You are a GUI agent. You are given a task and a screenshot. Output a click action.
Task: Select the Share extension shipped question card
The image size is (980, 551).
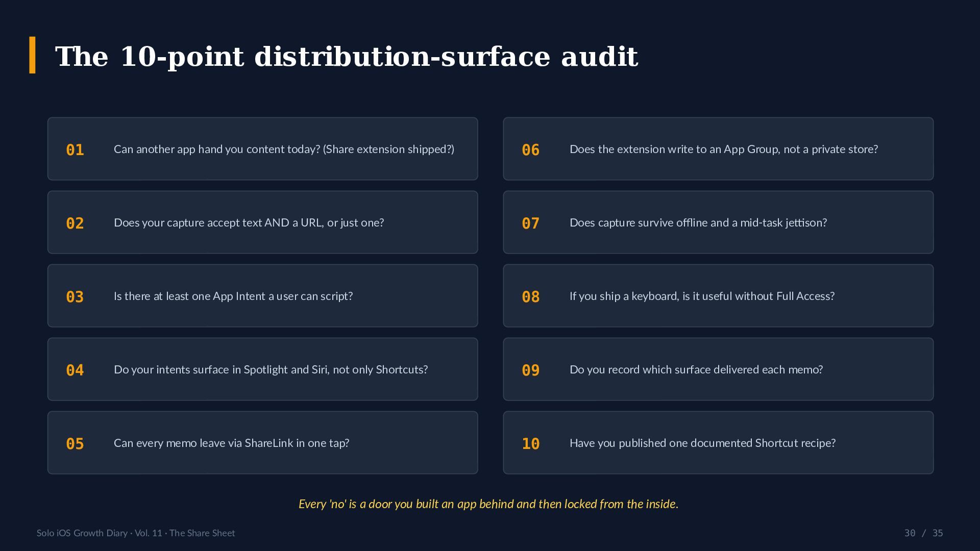[x=263, y=148]
